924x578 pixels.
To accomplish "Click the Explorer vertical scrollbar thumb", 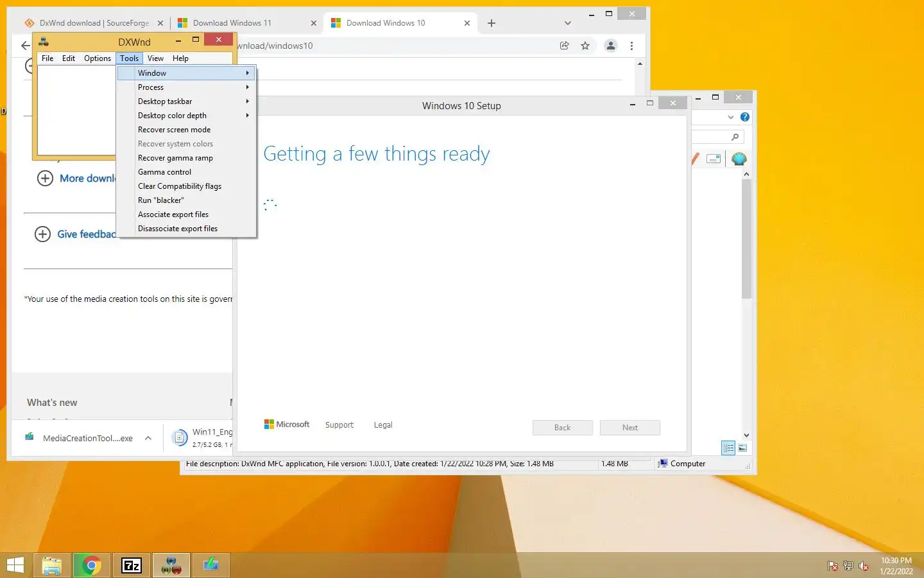I will tap(746, 239).
